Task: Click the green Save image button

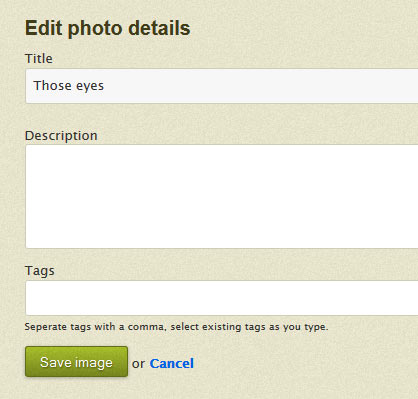Action: pyautogui.click(x=76, y=362)
